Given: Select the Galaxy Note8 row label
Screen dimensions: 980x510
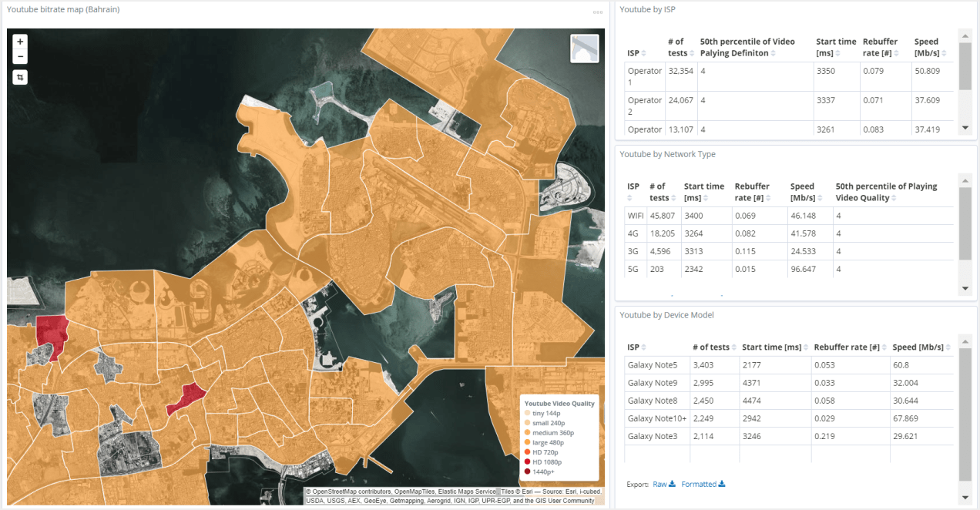Looking at the screenshot, I should click(x=653, y=401).
